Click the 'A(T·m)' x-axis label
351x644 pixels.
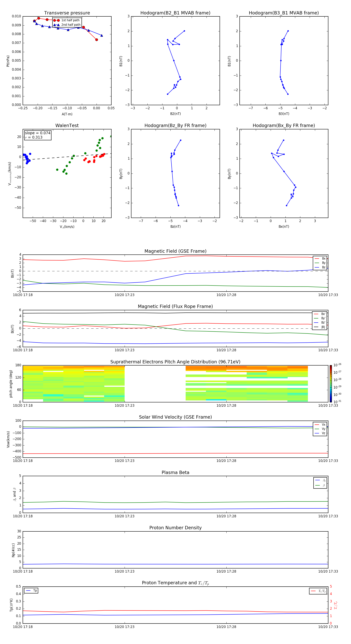tap(67, 114)
